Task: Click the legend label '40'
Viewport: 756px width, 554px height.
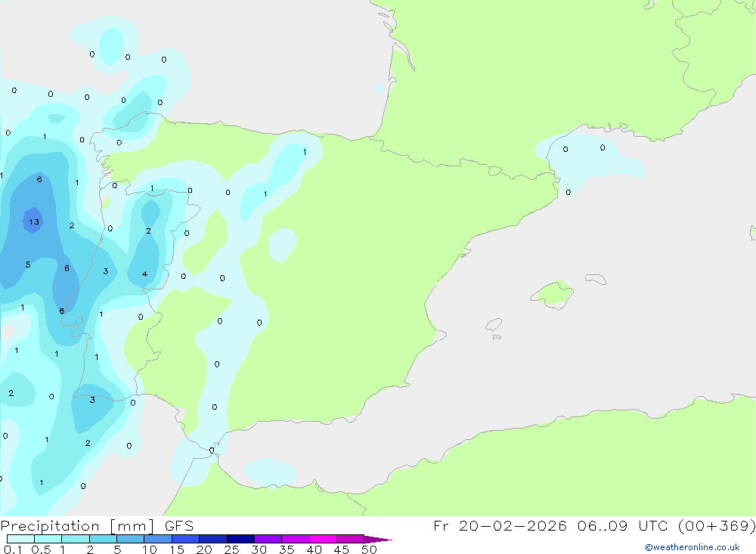Action: 314,549
